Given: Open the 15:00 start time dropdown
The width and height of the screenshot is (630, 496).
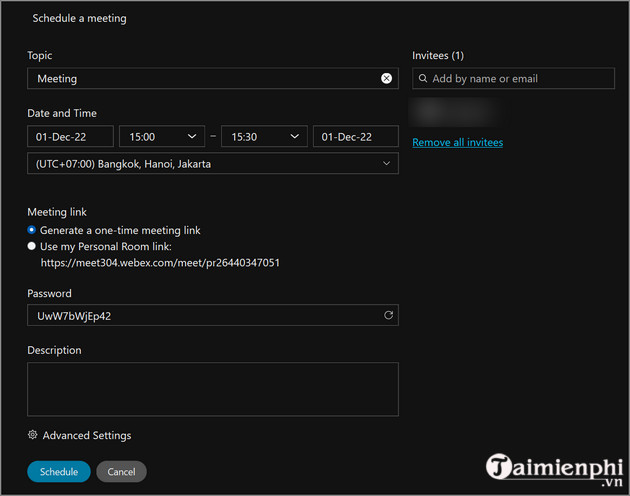Looking at the screenshot, I should point(161,137).
